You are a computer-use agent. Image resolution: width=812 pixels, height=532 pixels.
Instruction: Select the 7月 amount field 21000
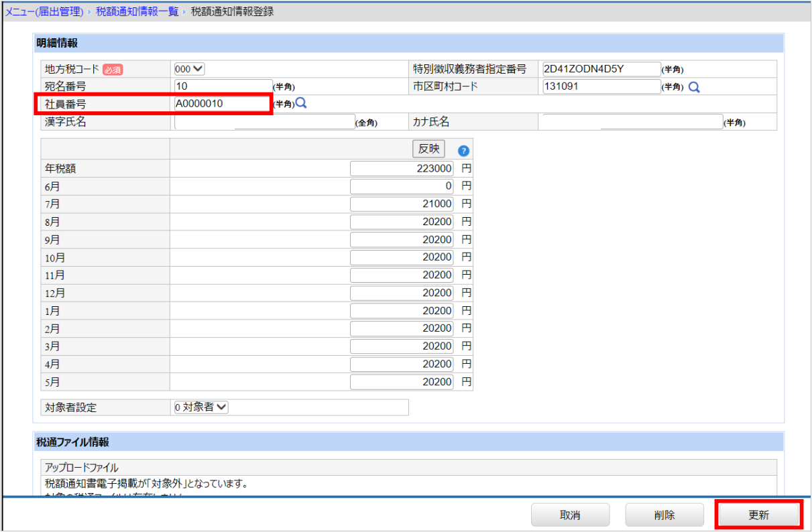coord(402,204)
